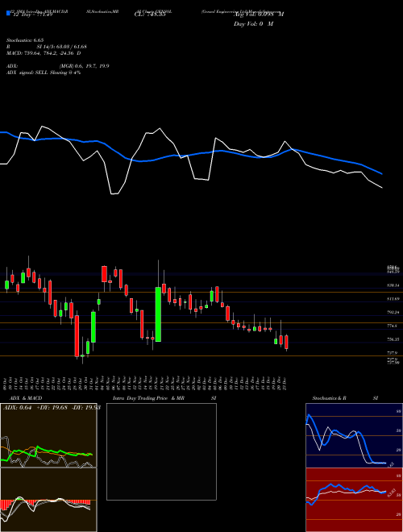Open the blue Stochastics mini chart
The width and height of the screenshot is (403, 532).
tap(354, 435)
